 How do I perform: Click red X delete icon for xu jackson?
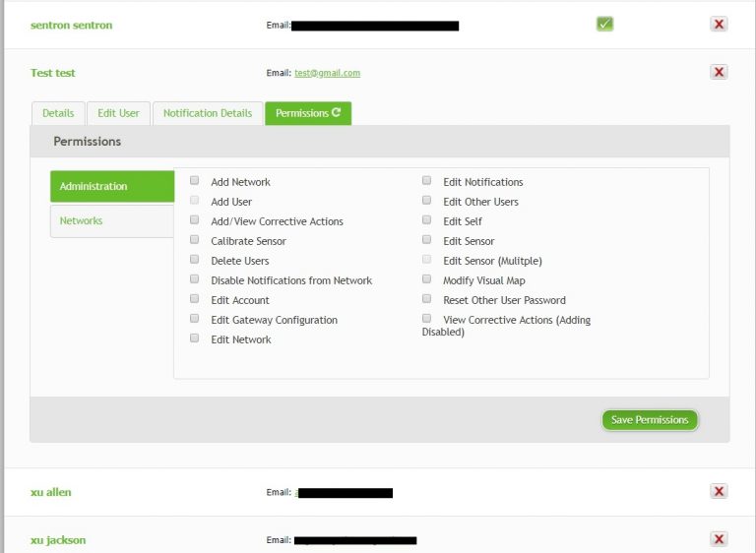click(x=719, y=539)
